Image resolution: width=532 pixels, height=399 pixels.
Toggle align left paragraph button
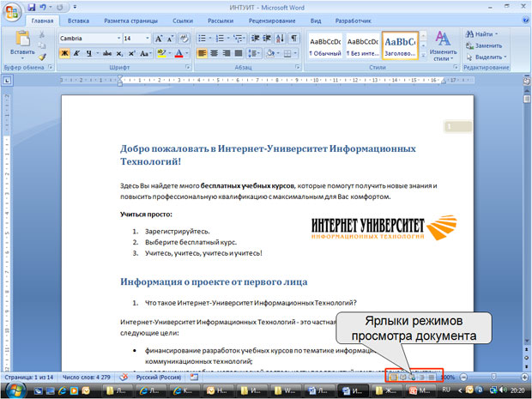click(202, 53)
